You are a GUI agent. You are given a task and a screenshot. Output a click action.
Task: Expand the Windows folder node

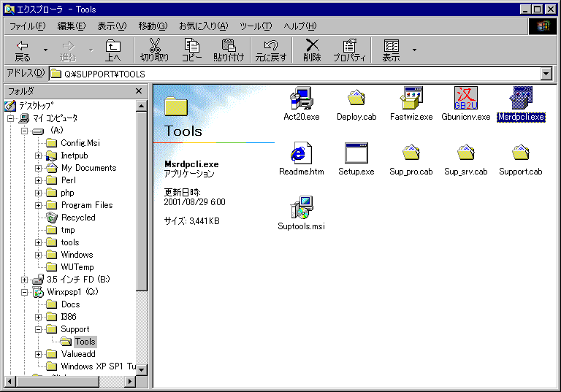point(38,255)
